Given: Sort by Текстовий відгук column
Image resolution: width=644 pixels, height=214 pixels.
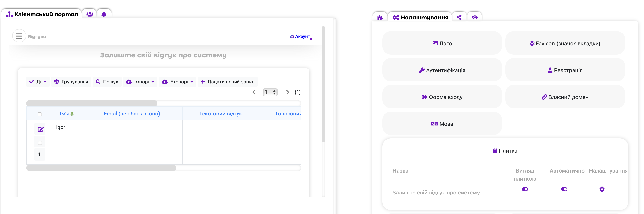Looking at the screenshot, I should point(221,114).
